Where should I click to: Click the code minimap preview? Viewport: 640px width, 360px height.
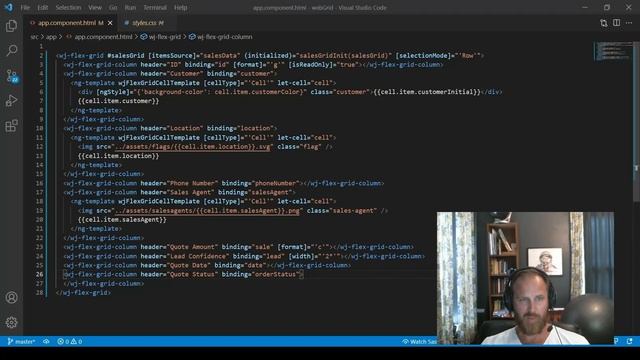(612, 51)
